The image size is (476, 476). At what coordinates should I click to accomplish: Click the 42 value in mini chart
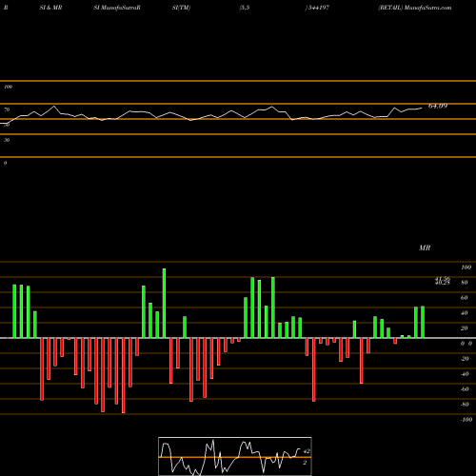307,451
